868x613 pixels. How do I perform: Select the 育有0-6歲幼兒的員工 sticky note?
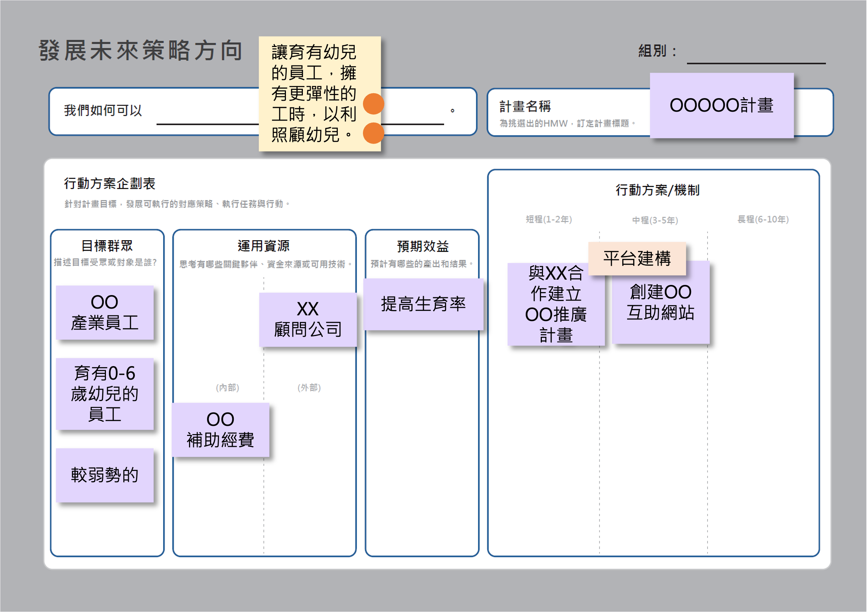(x=105, y=394)
